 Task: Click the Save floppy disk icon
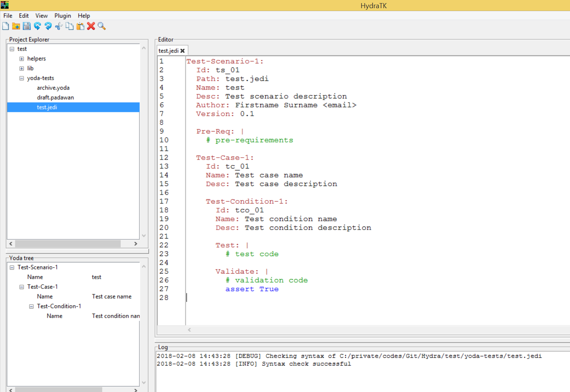pyautogui.click(x=26, y=26)
